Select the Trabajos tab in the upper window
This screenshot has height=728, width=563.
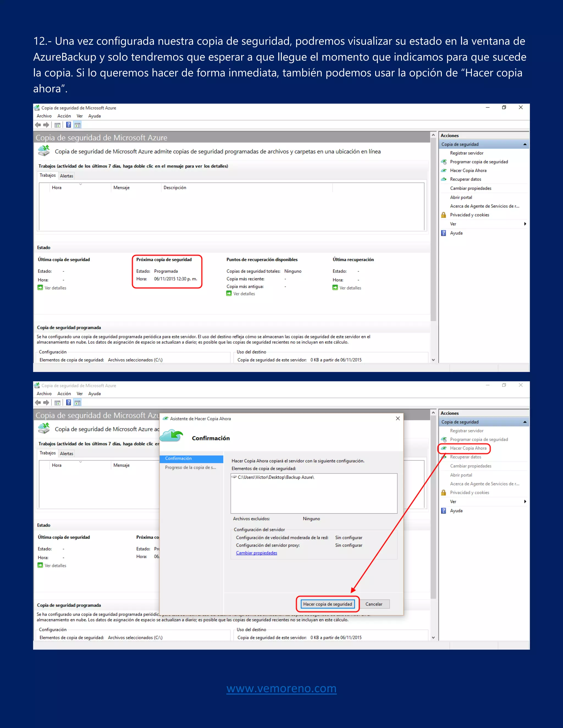click(48, 175)
